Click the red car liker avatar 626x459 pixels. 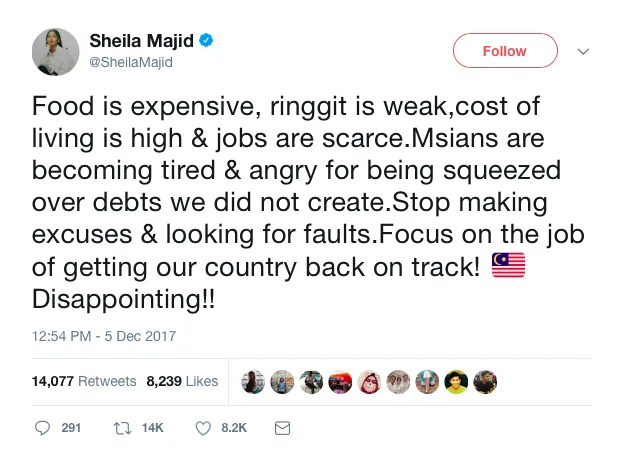(340, 381)
